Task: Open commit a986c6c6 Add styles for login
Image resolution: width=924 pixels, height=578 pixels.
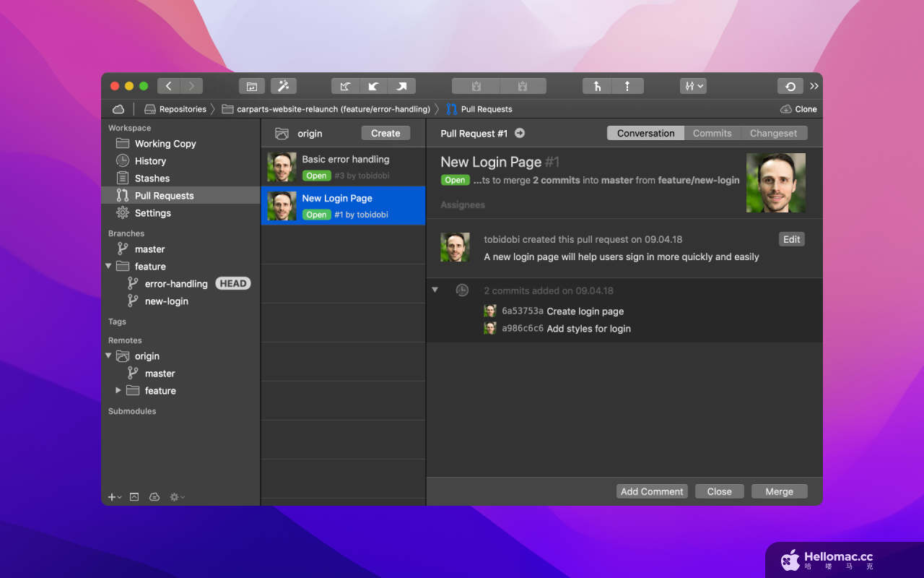Action: click(x=558, y=329)
